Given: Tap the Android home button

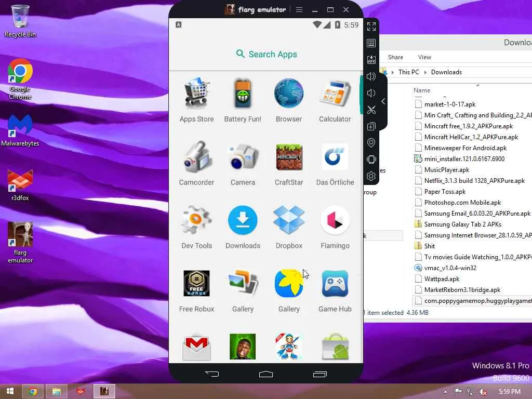Looking at the screenshot, I should 265,374.
